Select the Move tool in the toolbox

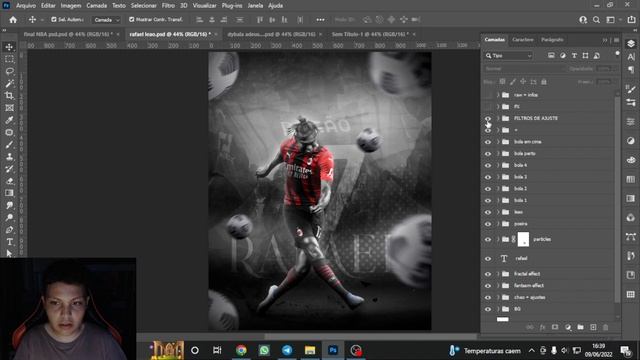pyautogui.click(x=9, y=47)
